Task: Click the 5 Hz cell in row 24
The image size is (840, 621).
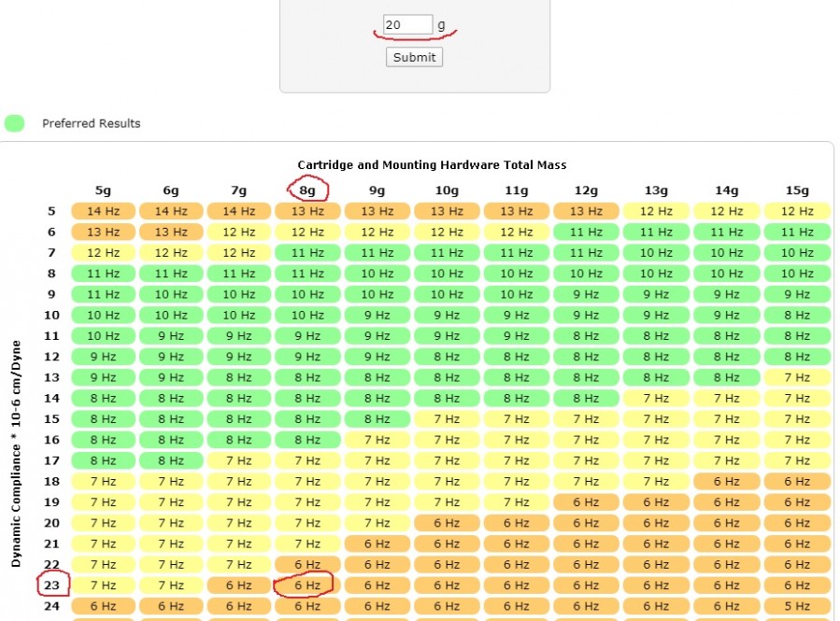Action: coord(797,606)
